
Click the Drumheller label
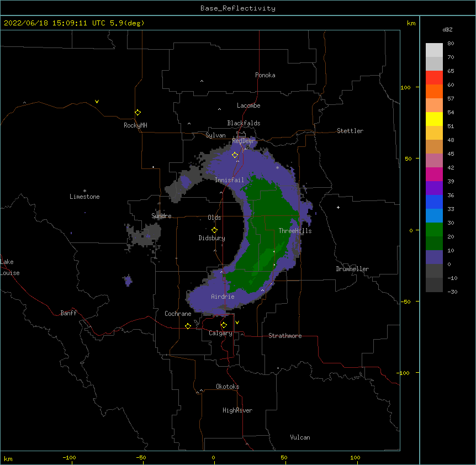352,269
